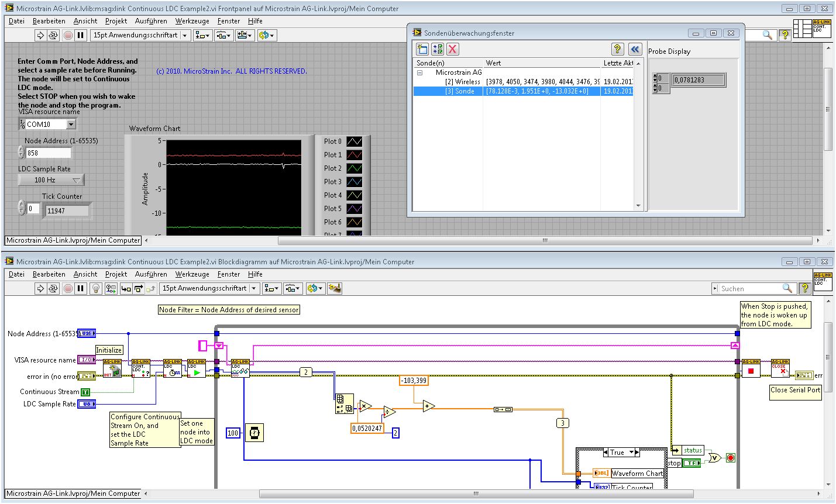The height and width of the screenshot is (504, 836).
Task: Click the Plot 1 red legend swatch
Action: click(354, 155)
